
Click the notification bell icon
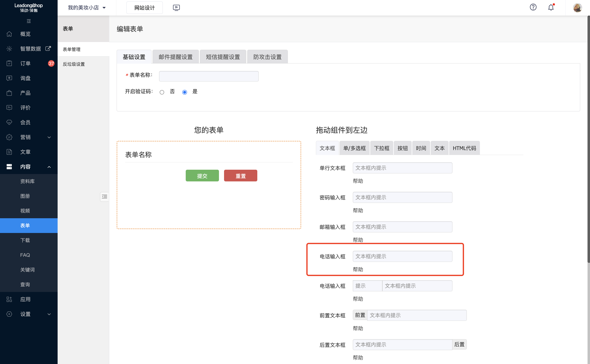tap(551, 7)
